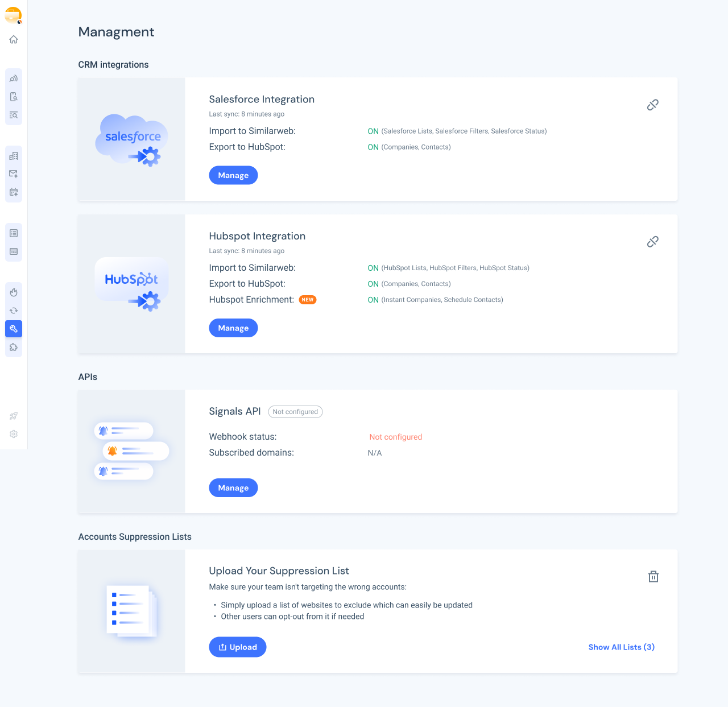728x707 pixels.
Task: Open the signal search radar icon
Action: tap(14, 78)
